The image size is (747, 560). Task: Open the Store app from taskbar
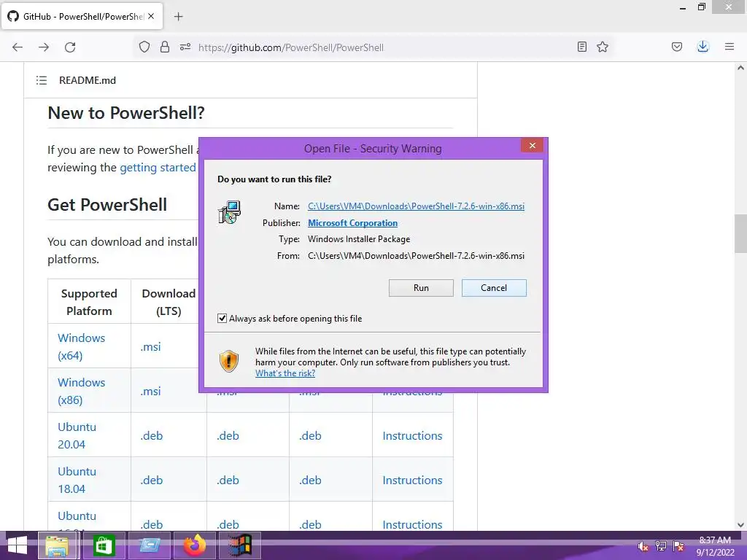(x=104, y=545)
